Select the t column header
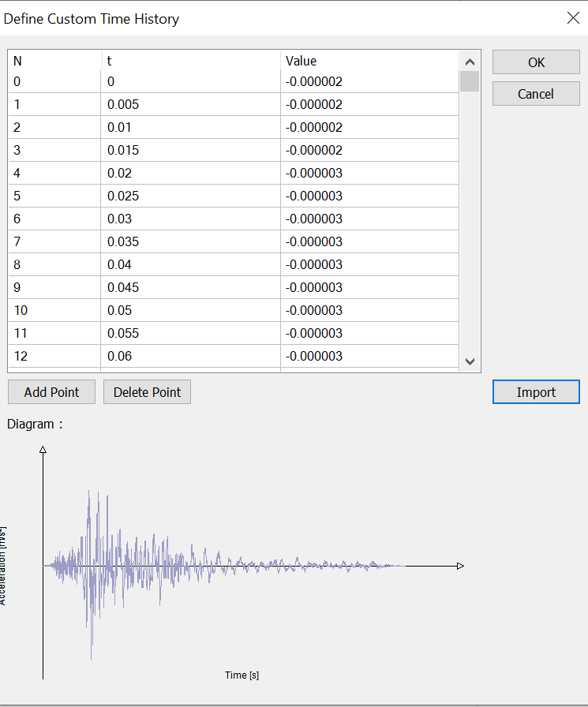 pos(190,61)
